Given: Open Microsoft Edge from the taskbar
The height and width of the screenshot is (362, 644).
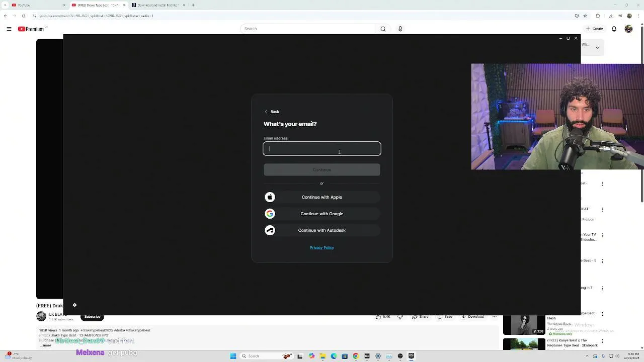Looking at the screenshot, I should coord(334,356).
